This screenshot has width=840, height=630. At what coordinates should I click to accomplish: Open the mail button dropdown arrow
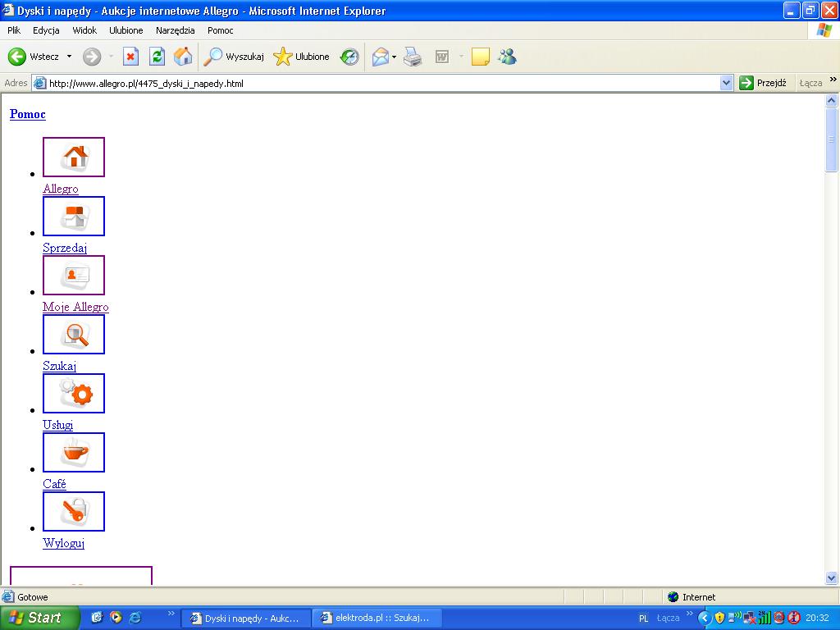[x=395, y=57]
